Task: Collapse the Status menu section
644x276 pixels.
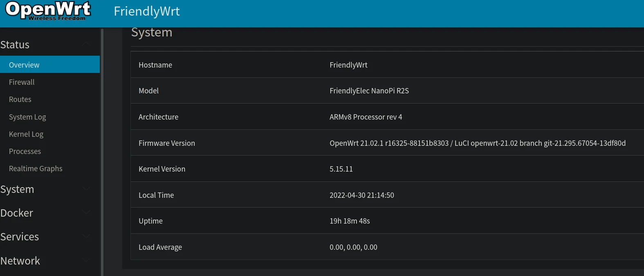Action: (x=45, y=45)
